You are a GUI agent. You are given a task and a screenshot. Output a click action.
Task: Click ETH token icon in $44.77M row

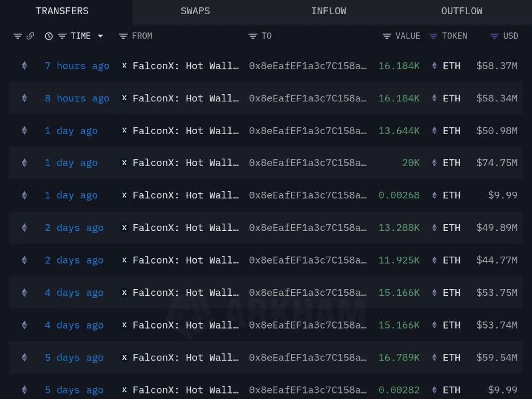(434, 260)
